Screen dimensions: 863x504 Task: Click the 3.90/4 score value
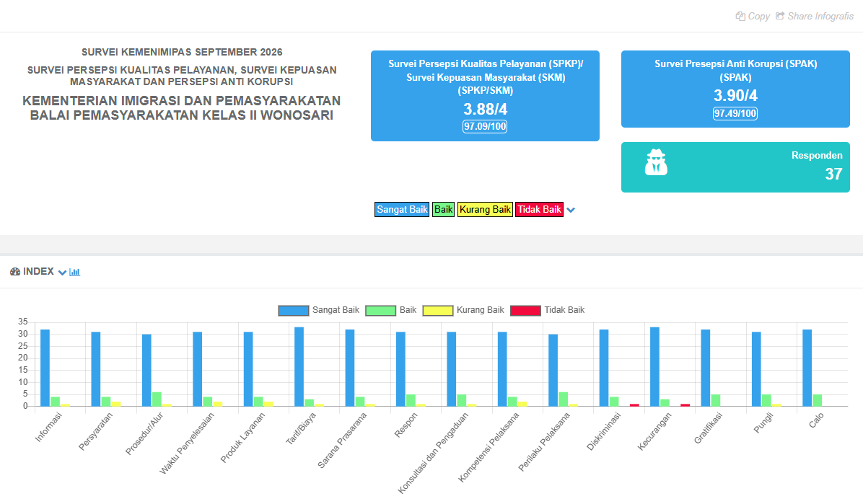(x=735, y=96)
